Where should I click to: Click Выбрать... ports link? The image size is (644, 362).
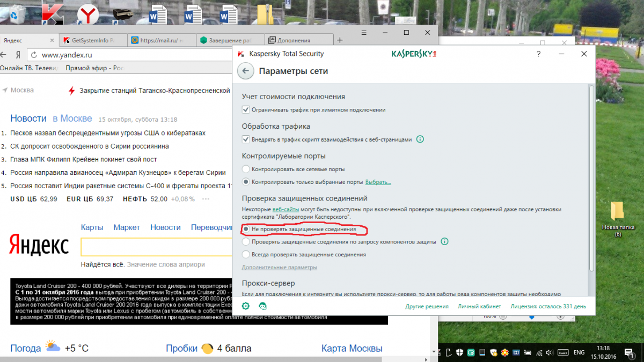(378, 182)
